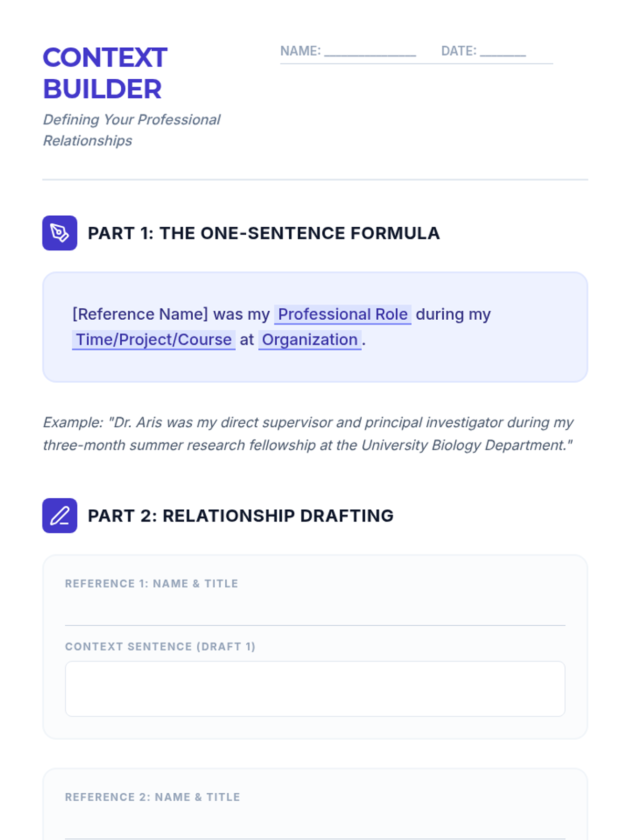Click the [Reference Name] text in formula

140,314
